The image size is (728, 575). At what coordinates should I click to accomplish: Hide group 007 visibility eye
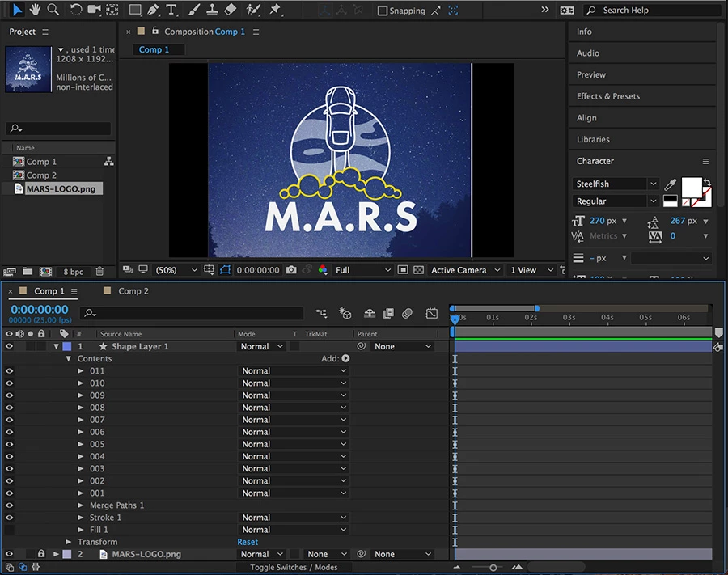coord(9,420)
